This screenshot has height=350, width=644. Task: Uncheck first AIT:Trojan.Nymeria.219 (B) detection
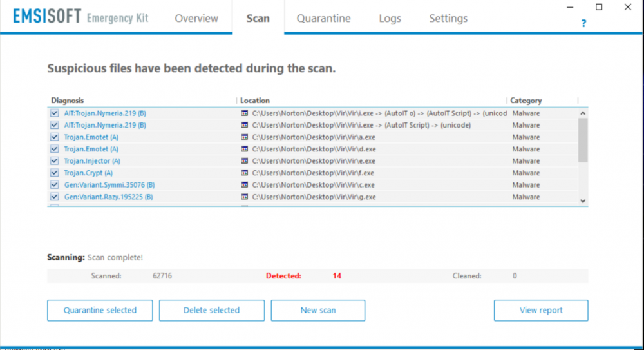pyautogui.click(x=55, y=113)
